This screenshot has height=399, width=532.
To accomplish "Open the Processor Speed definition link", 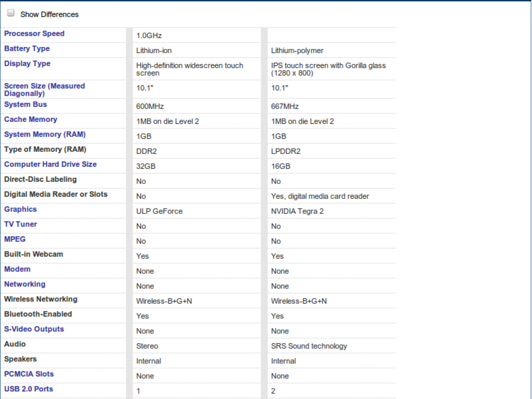I will [x=34, y=34].
